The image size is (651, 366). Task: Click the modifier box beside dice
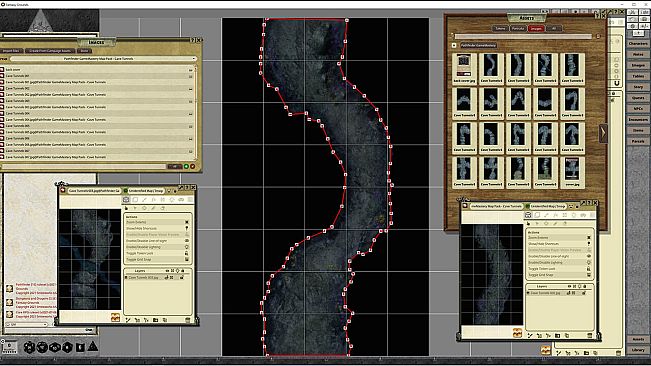coord(9,346)
